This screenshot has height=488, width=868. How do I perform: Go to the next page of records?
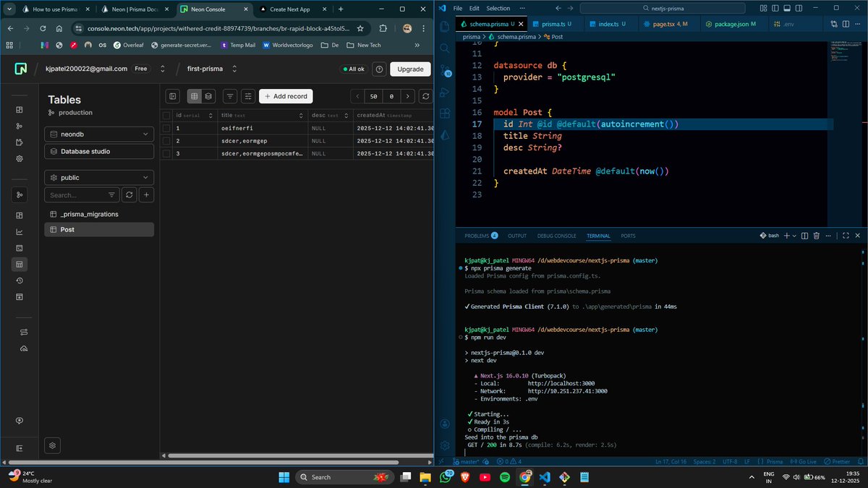pos(409,95)
